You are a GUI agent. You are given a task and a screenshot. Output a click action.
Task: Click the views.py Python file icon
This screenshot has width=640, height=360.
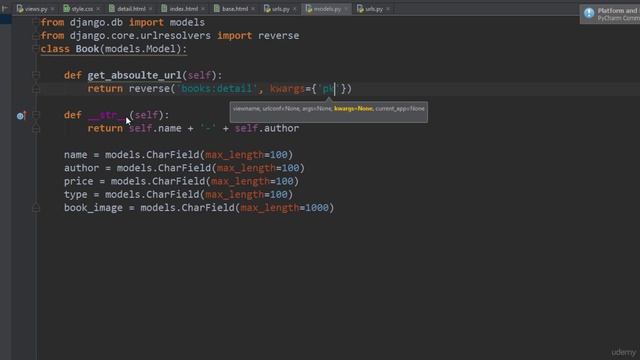20,9
